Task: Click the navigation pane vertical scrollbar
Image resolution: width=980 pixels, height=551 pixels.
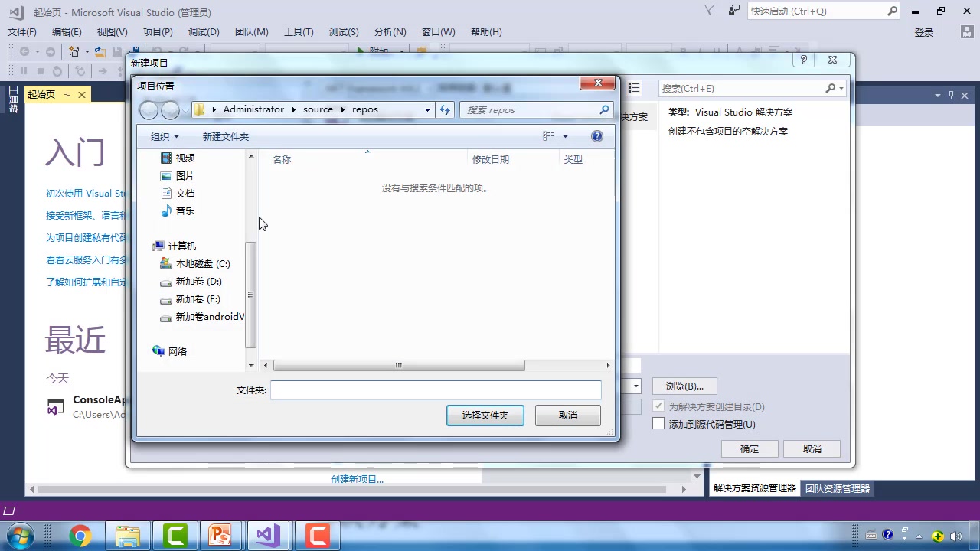Action: pyautogui.click(x=250, y=295)
